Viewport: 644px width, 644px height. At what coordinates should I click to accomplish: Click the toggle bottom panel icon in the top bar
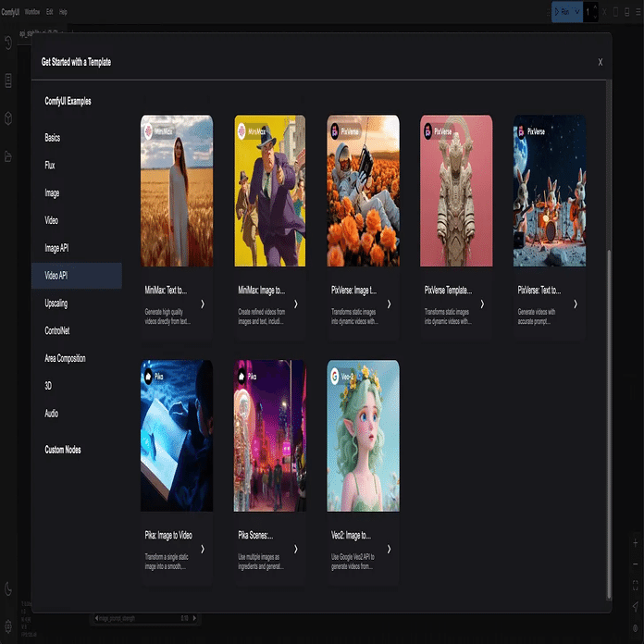[626, 12]
